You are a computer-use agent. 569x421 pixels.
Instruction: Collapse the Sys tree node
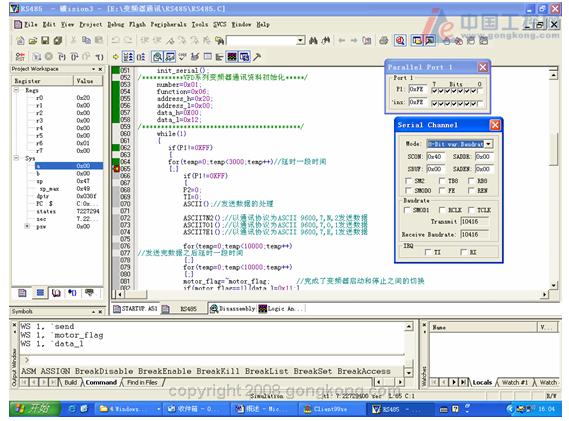(x=16, y=158)
